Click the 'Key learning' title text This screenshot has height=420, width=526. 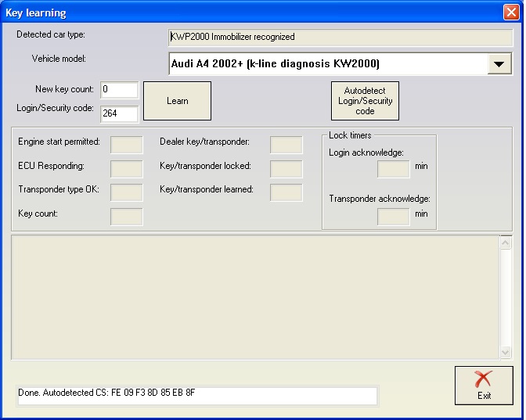tap(36, 13)
